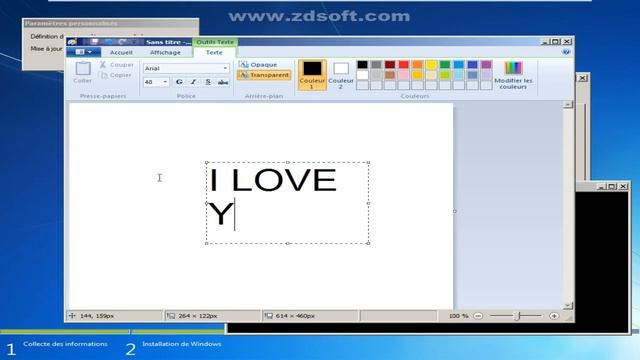
Task: Pick the purple color swatch in top row
Action: 486,64
